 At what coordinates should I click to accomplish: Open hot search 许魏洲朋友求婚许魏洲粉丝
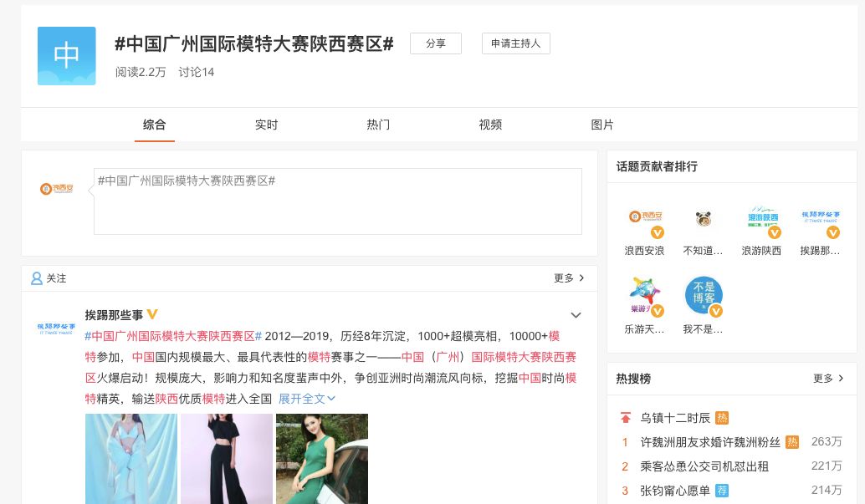tap(710, 442)
